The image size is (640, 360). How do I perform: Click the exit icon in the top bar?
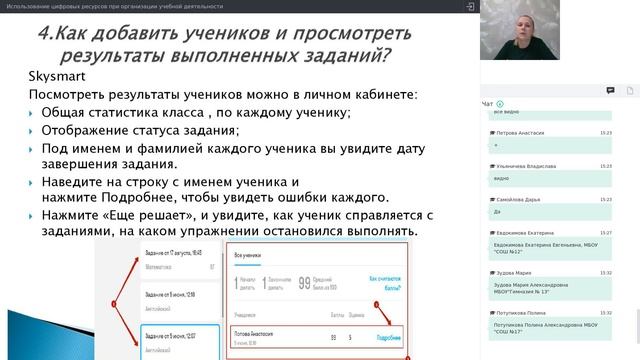point(470,7)
